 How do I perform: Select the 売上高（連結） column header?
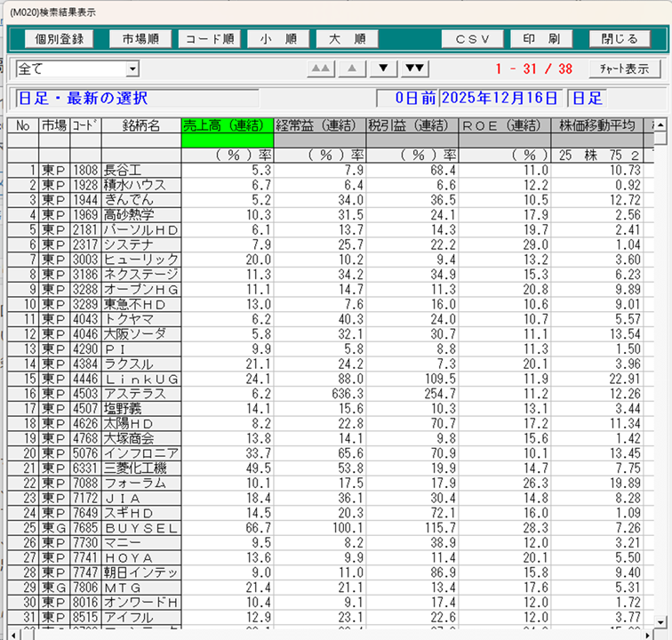pyautogui.click(x=226, y=125)
